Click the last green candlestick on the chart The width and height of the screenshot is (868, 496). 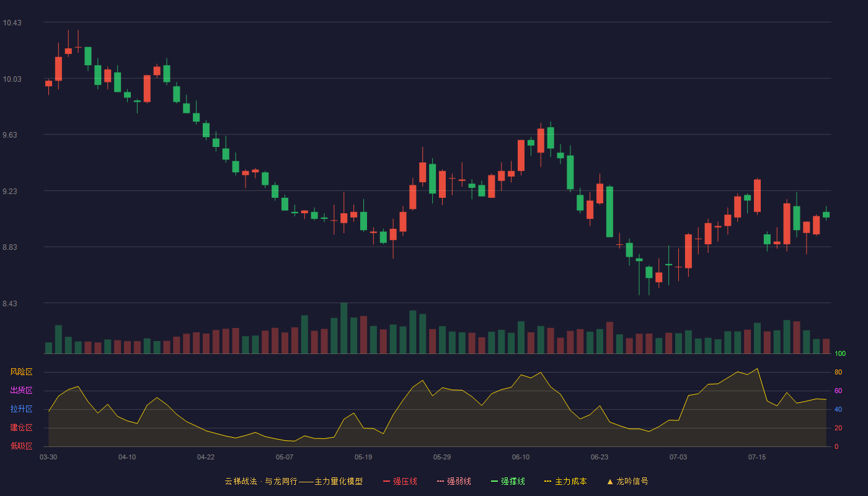826,215
